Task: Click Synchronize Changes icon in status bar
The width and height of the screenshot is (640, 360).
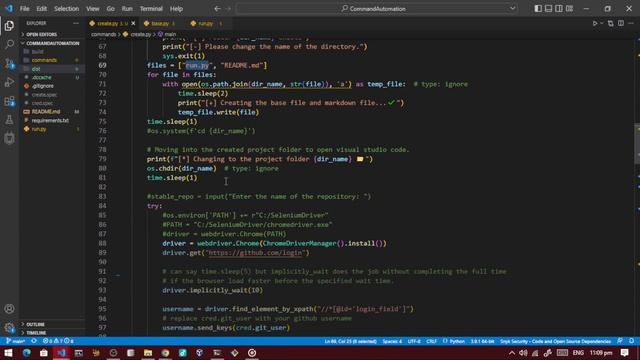Action: (x=34, y=341)
